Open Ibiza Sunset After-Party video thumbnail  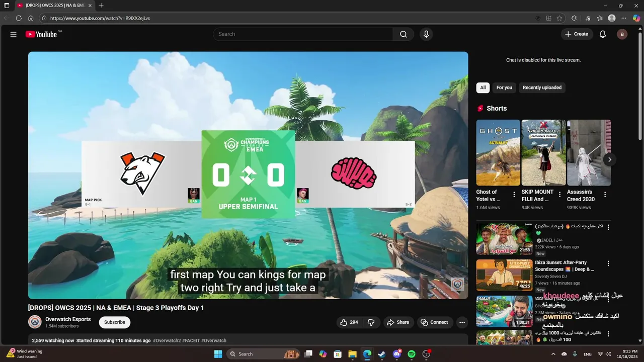pyautogui.click(x=504, y=275)
